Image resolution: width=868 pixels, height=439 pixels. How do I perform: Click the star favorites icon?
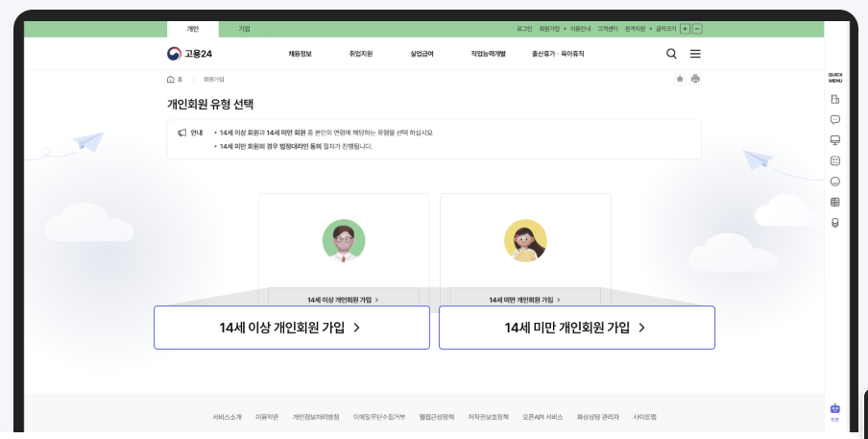(x=680, y=79)
